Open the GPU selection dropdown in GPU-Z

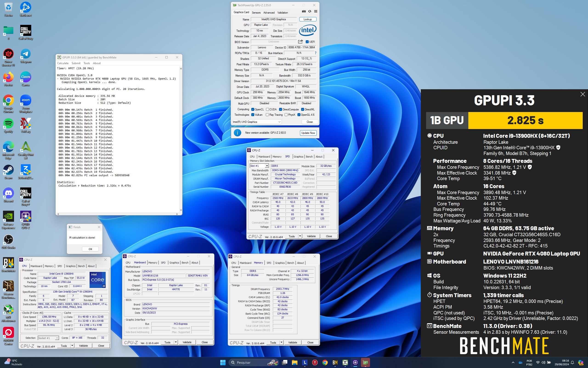257,122
